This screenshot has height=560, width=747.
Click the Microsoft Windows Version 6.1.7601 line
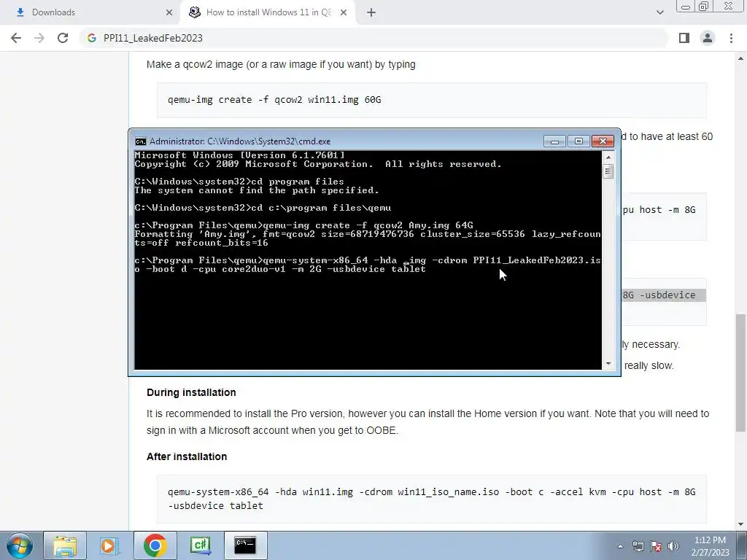point(239,155)
